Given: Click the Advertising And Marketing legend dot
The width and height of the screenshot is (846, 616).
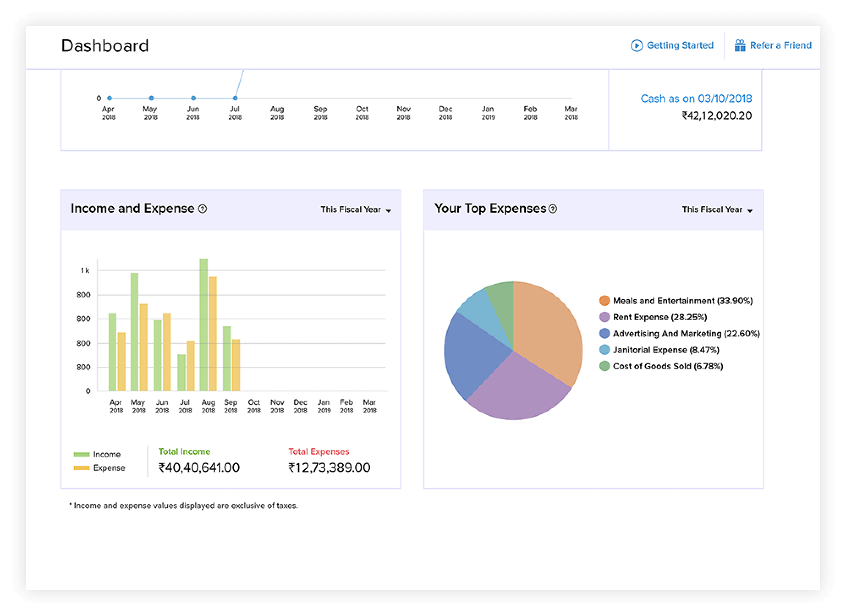Looking at the screenshot, I should [x=604, y=333].
